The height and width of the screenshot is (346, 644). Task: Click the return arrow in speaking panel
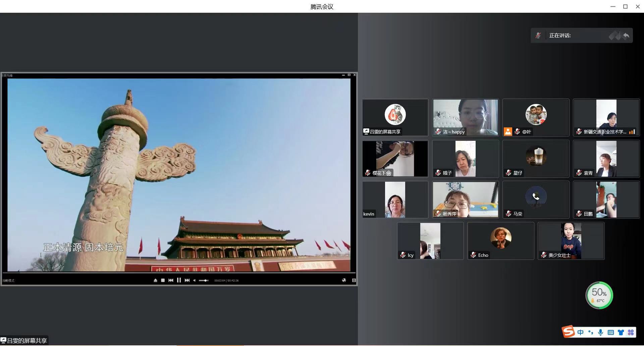(626, 36)
